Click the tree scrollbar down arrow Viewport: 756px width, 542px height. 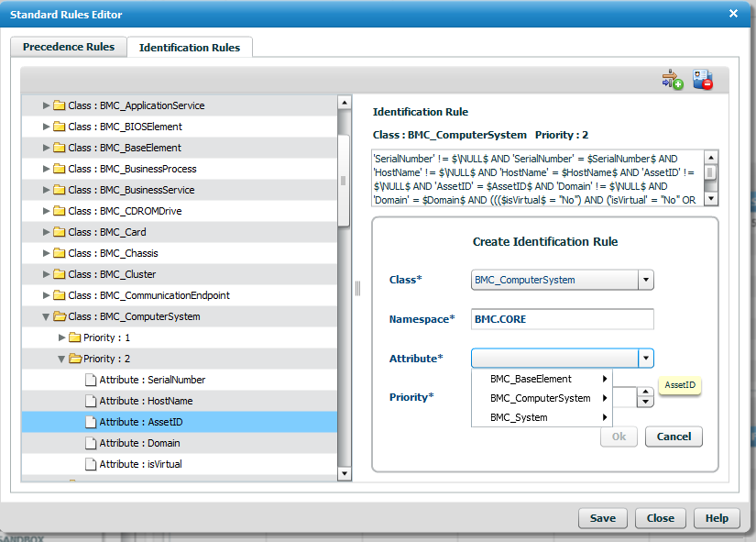pos(344,473)
